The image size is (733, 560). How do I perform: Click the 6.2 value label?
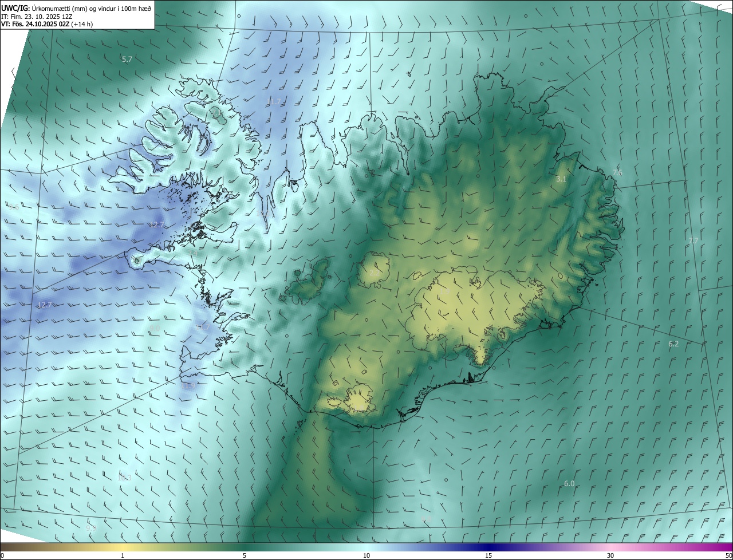pos(673,344)
